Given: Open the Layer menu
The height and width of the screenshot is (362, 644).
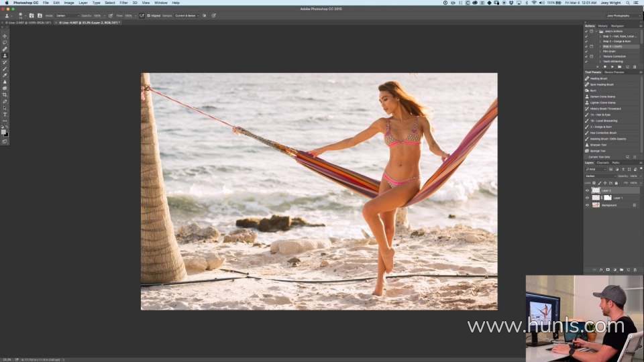Looking at the screenshot, I should (83, 3).
